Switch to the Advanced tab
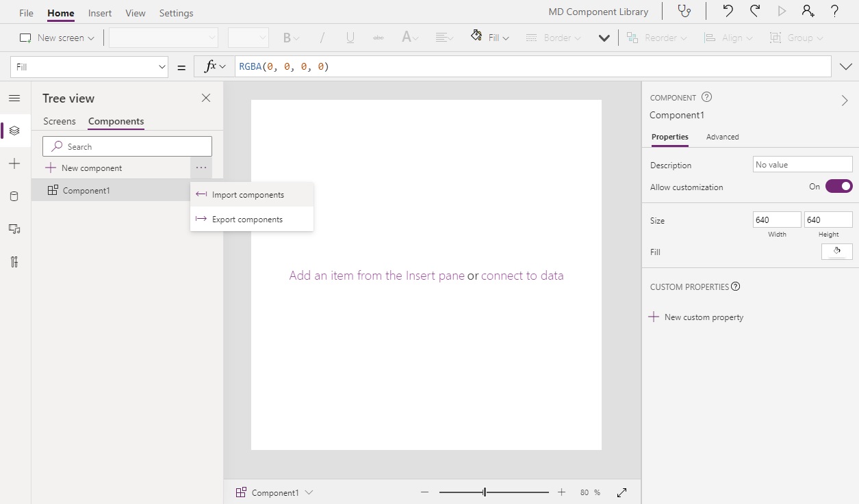 coord(722,137)
